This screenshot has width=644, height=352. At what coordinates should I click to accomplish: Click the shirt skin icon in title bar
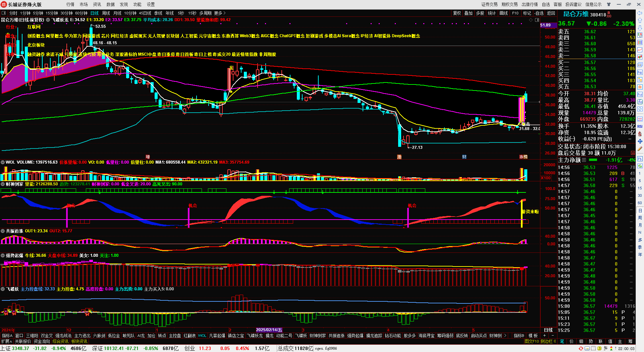[609, 4]
